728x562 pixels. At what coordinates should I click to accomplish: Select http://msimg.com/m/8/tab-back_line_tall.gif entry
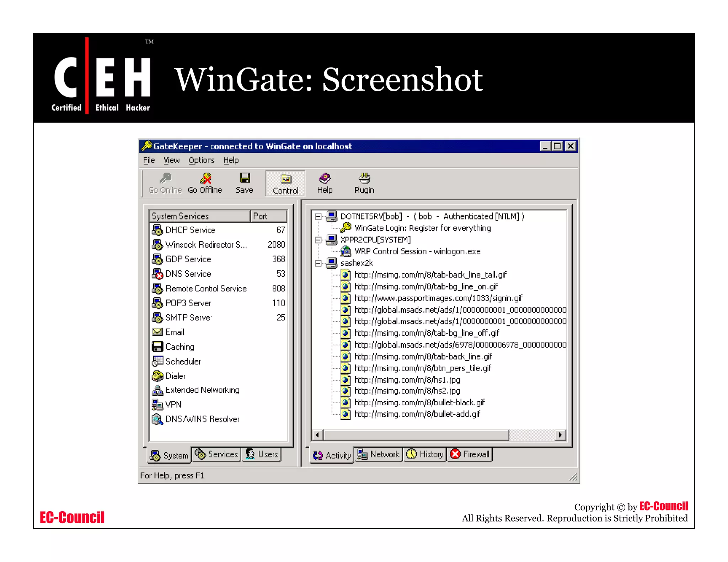click(x=430, y=275)
